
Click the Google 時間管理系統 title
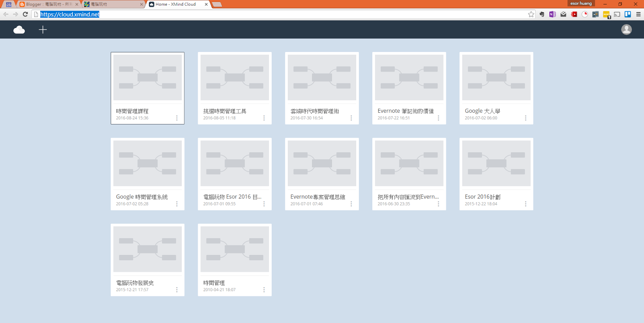[x=142, y=197]
